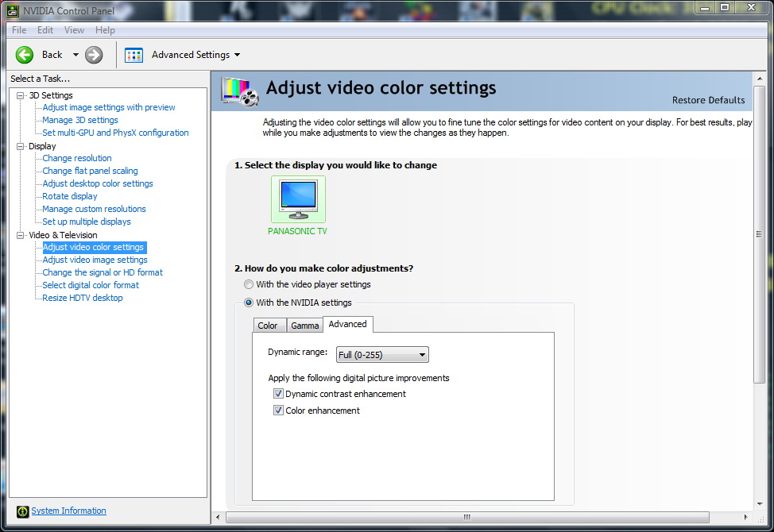Click the grey Forward arrow icon

click(94, 55)
